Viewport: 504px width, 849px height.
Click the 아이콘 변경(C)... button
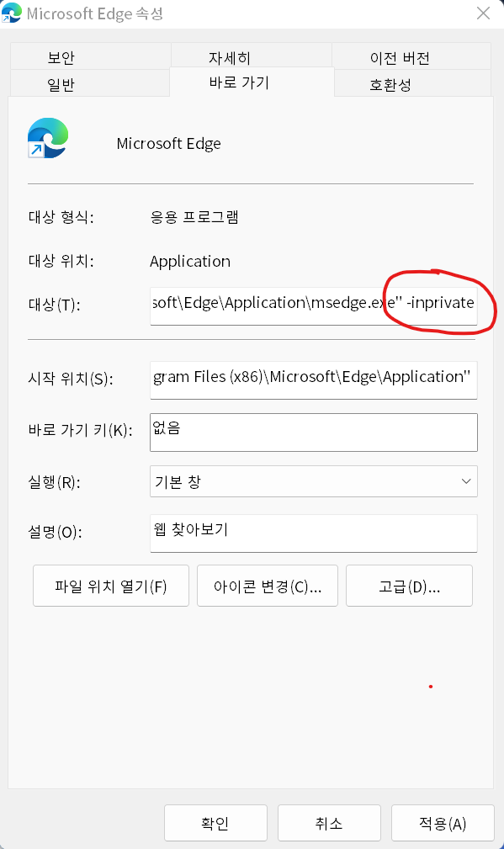tap(268, 586)
